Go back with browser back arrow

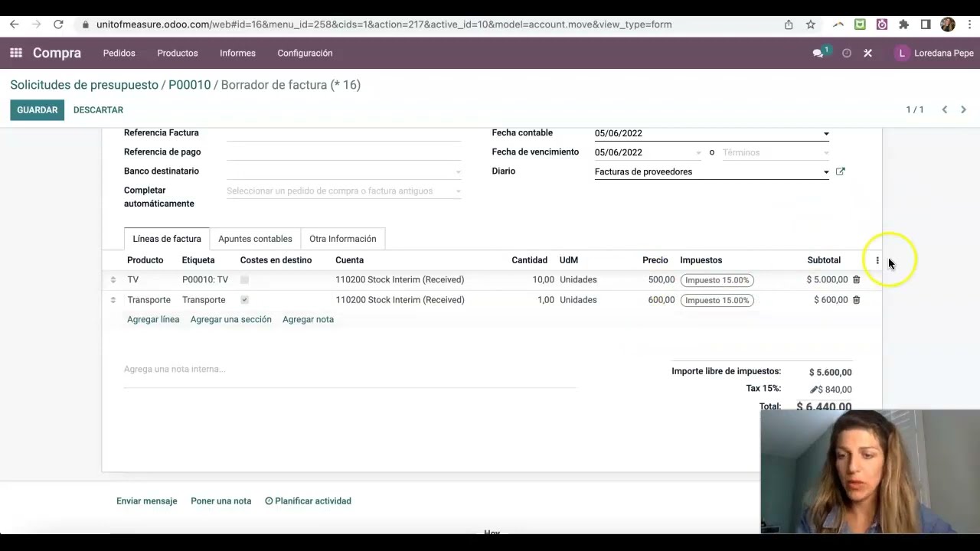pyautogui.click(x=14, y=24)
